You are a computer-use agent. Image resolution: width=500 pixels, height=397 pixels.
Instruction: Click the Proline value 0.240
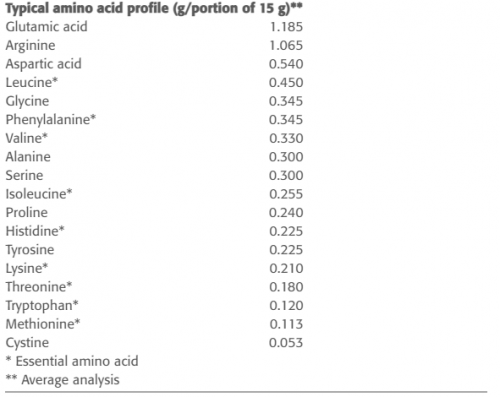[286, 213]
